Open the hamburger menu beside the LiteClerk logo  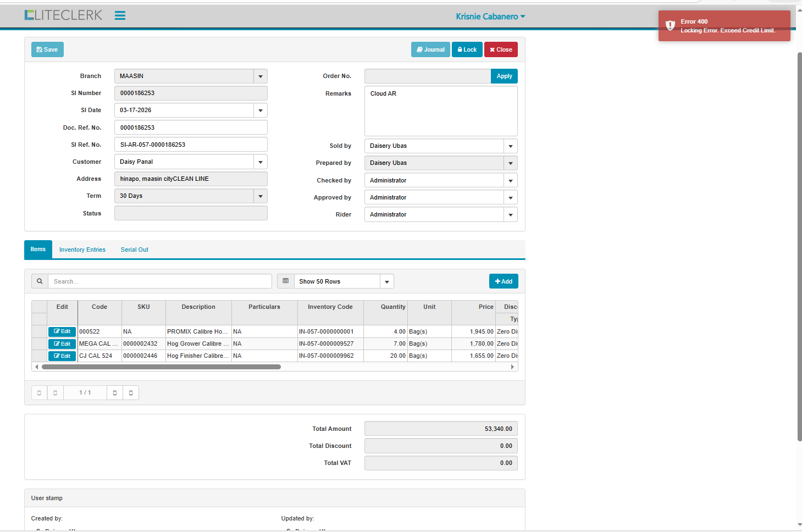pos(120,16)
